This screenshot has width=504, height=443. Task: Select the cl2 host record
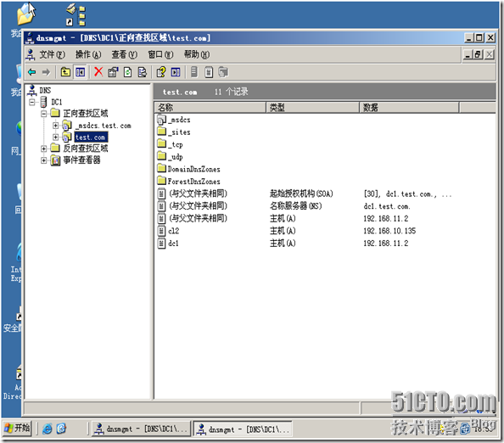point(169,231)
